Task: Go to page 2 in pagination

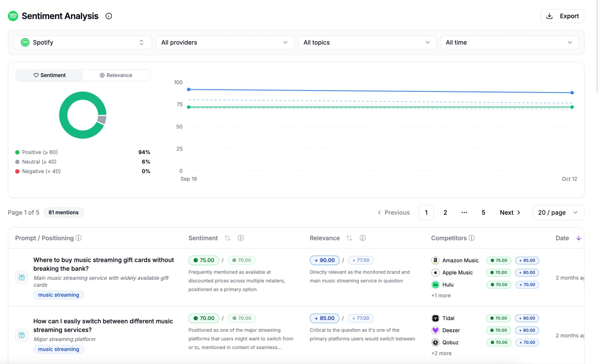Action: pos(445,212)
